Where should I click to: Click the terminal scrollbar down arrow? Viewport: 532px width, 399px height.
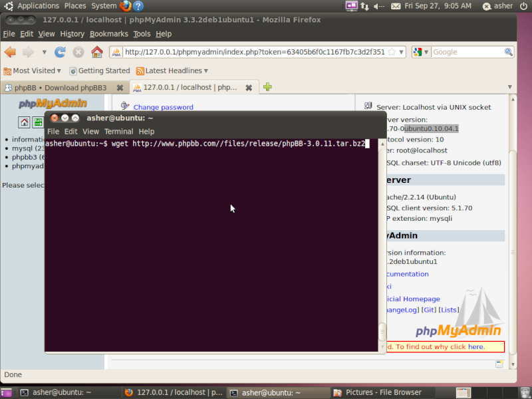[382, 346]
